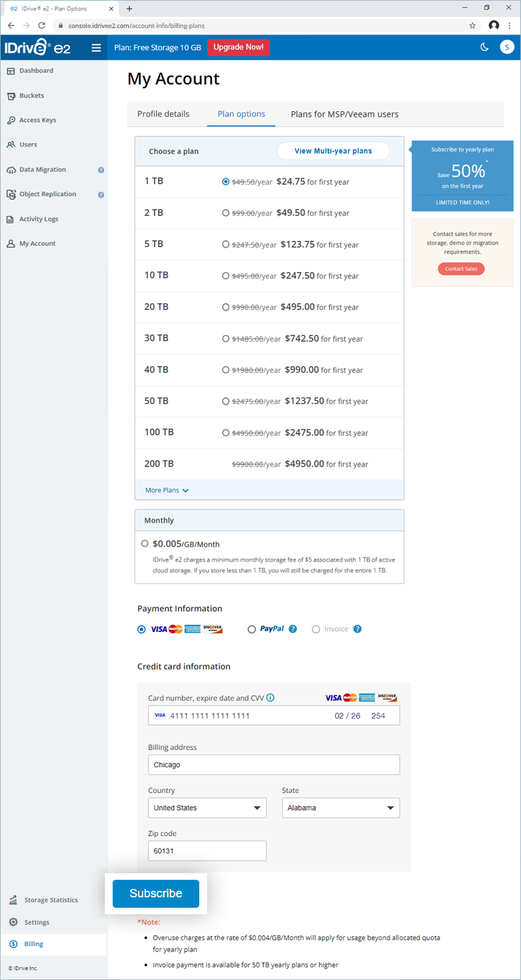Viewport: 521px width, 980px height.
Task: Open the State dropdown
Action: pyautogui.click(x=341, y=808)
